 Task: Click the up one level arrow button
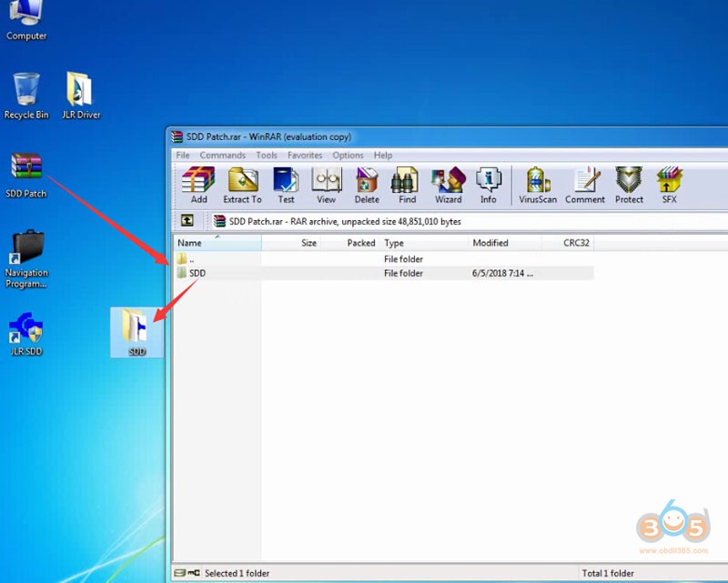(x=187, y=220)
